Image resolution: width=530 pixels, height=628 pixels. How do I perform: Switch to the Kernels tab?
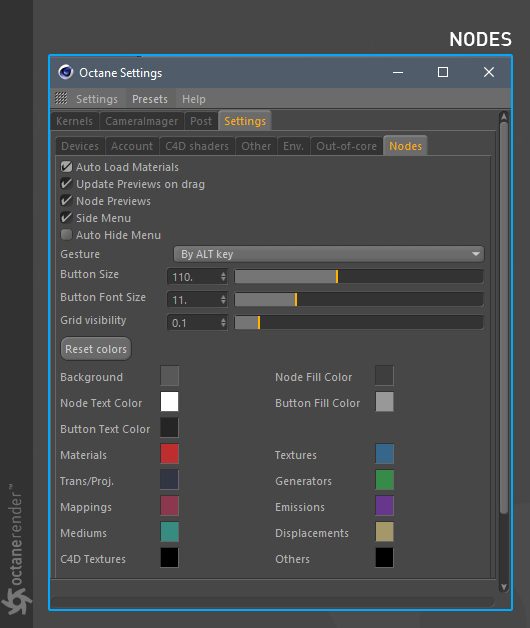click(x=75, y=121)
